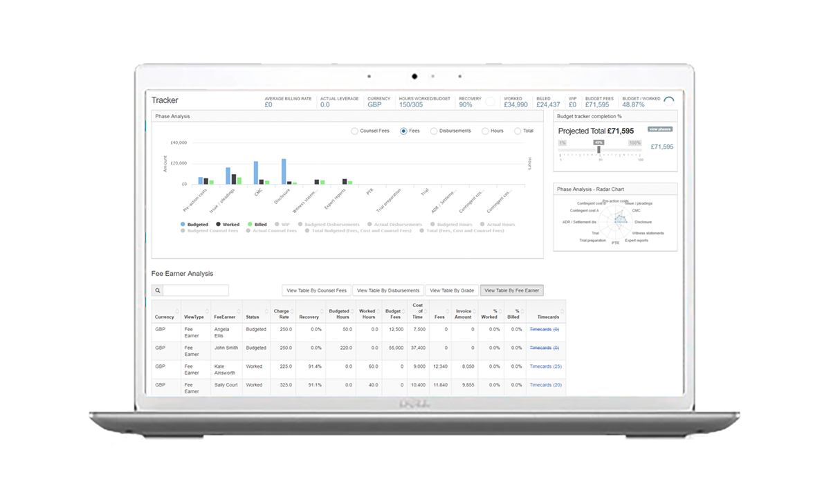Open Kate Ainsworth's Timecards (25) link
The height and width of the screenshot is (504, 822).
(x=545, y=366)
